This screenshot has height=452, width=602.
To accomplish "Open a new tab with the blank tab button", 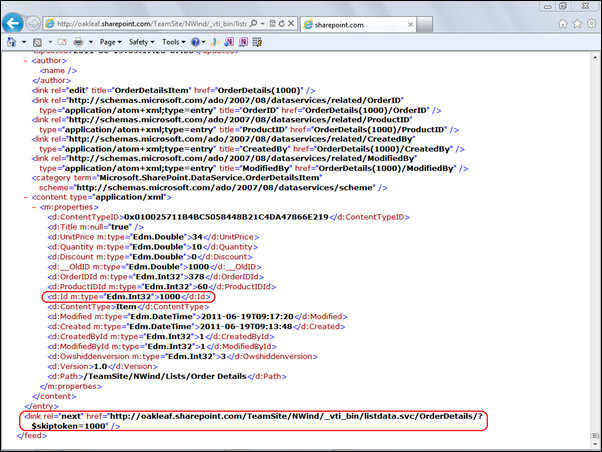I will 425,25.
